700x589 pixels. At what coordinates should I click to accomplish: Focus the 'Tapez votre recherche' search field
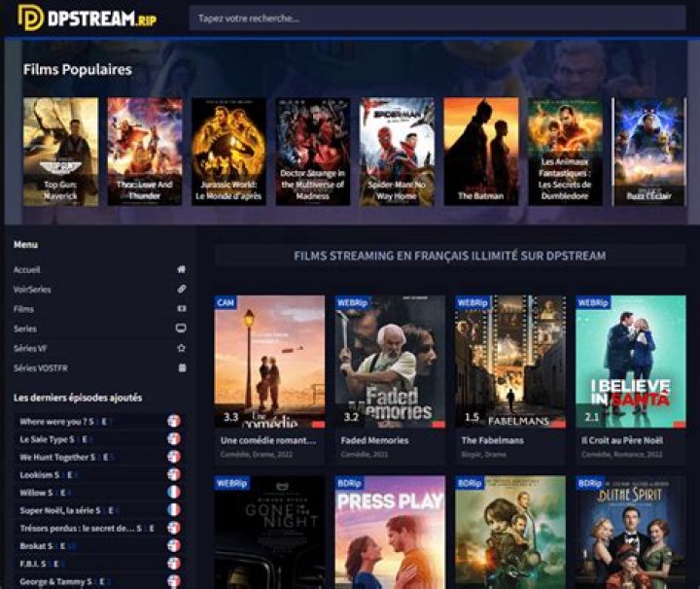click(437, 18)
